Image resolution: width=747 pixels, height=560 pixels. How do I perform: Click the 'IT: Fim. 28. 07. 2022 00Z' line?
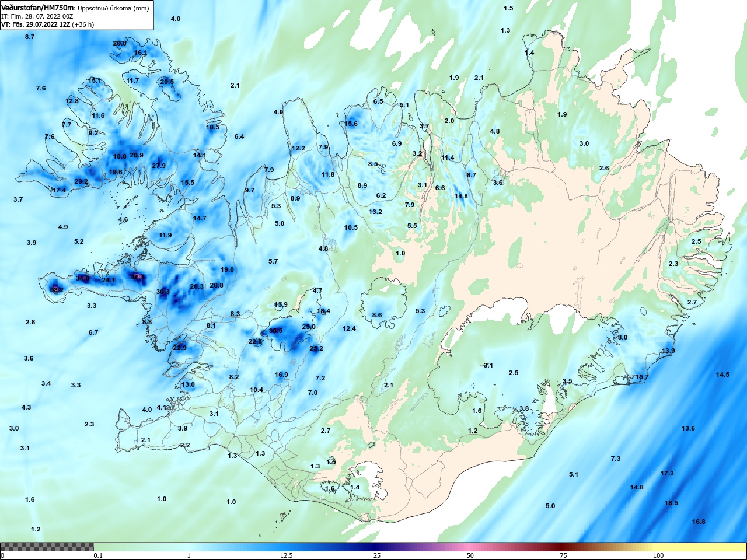pos(37,16)
